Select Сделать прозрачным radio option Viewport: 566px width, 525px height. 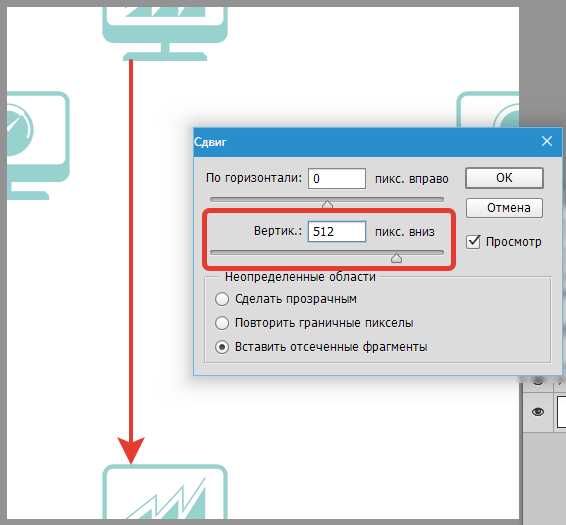tap(222, 299)
